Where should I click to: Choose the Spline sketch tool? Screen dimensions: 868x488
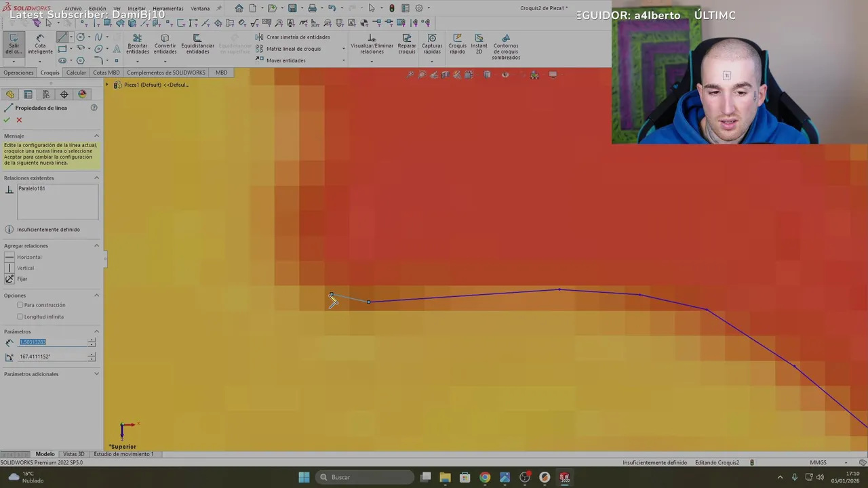98,37
